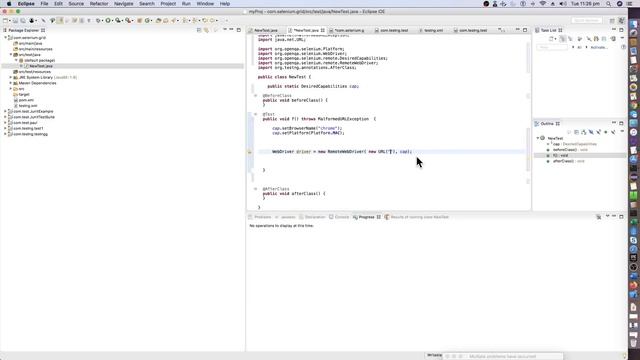640x360 pixels.
Task: Maximize the Package Explorer view
Action: click(239, 30)
